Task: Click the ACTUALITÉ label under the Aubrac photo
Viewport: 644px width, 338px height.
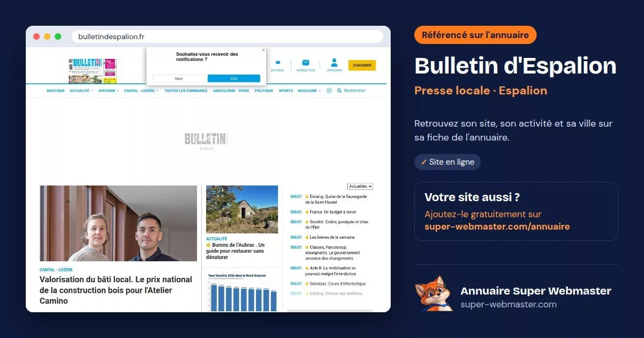Action: [x=217, y=239]
